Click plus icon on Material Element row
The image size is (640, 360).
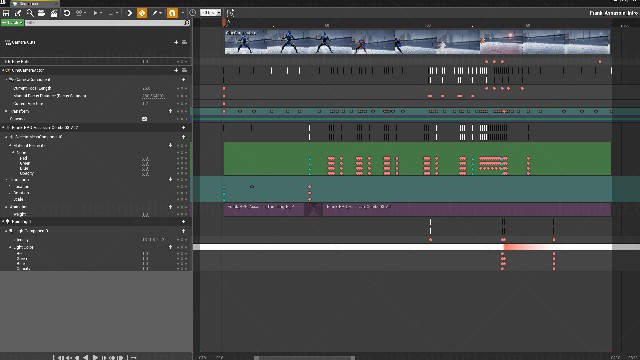tap(170, 145)
